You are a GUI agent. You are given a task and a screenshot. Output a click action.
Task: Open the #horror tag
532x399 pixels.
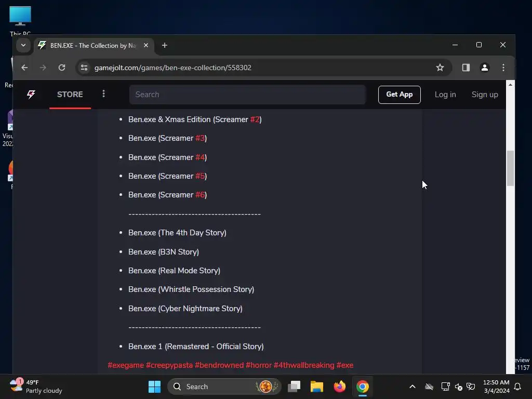point(259,365)
